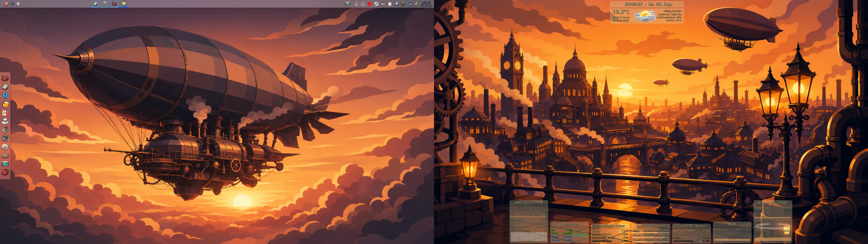Click the yellow arrow icon beside the clock

[417, 4]
